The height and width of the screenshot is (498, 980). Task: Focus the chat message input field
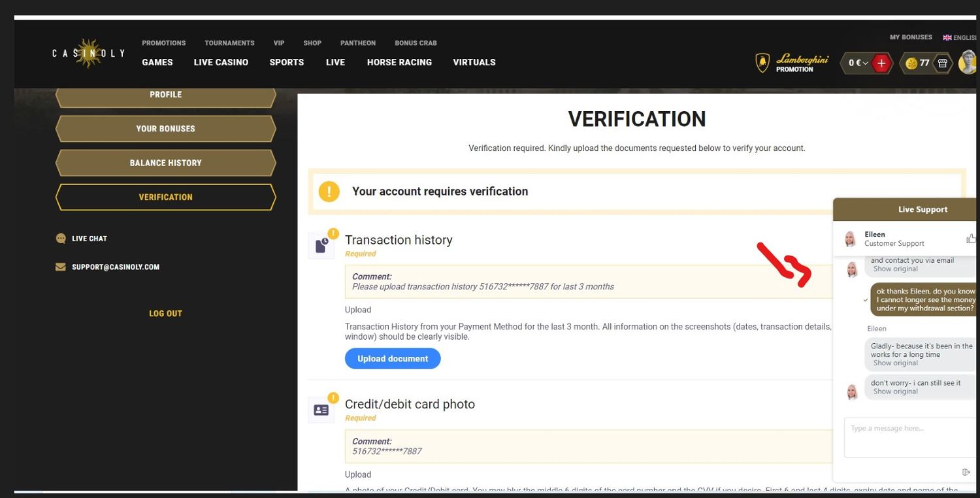click(908, 437)
